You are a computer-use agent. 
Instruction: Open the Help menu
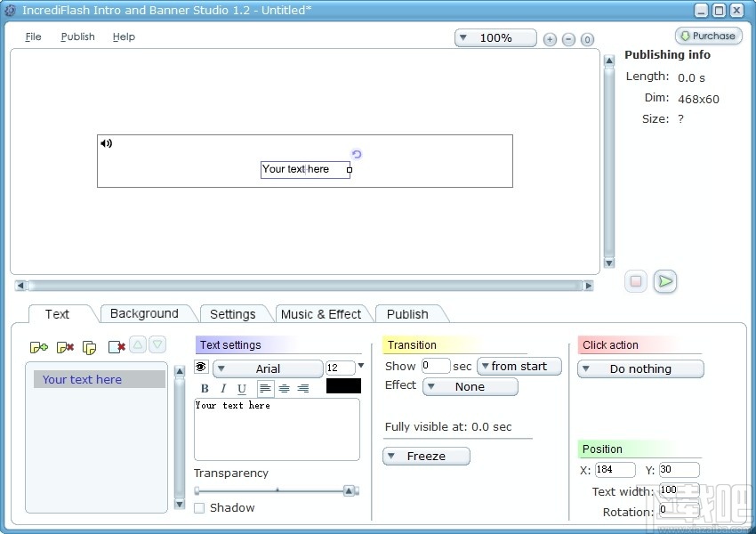pos(124,36)
